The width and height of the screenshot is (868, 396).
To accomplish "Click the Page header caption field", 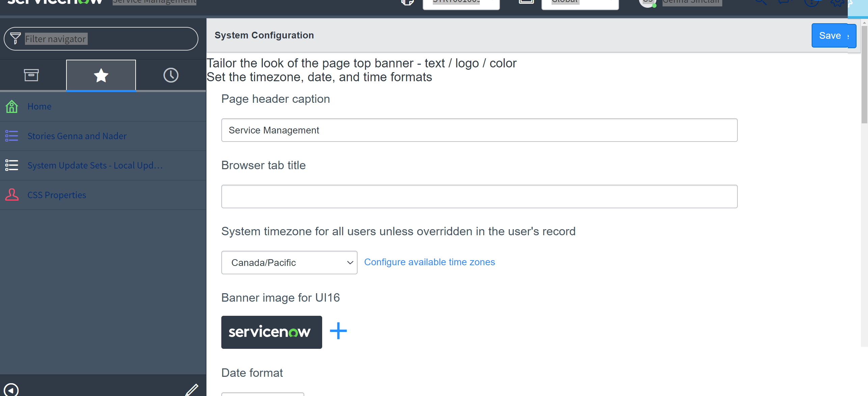I will tap(479, 130).
